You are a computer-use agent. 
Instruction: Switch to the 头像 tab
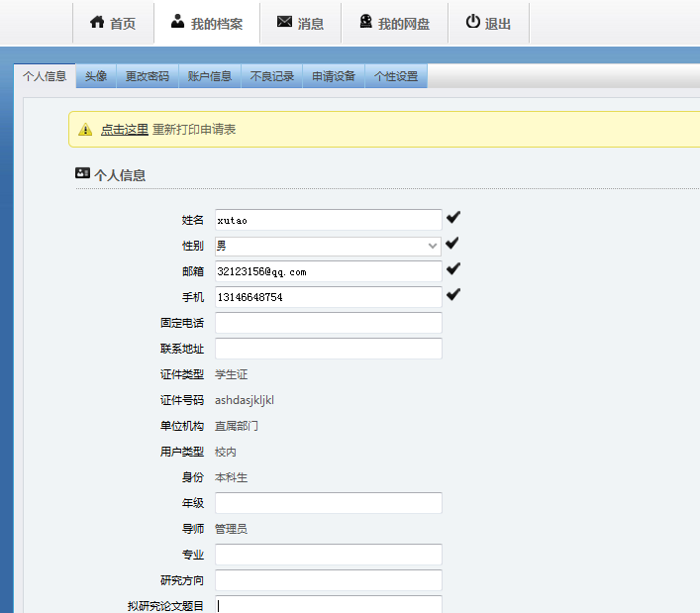click(x=96, y=76)
